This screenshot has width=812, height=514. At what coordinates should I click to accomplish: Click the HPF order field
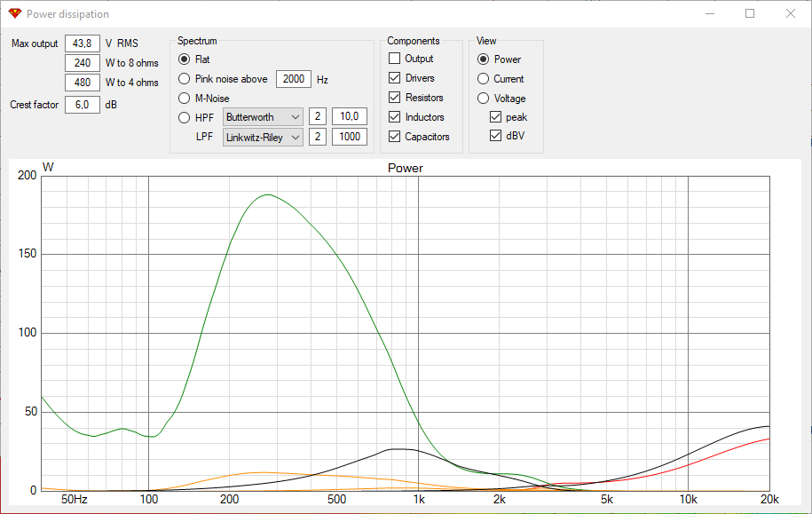pos(318,116)
